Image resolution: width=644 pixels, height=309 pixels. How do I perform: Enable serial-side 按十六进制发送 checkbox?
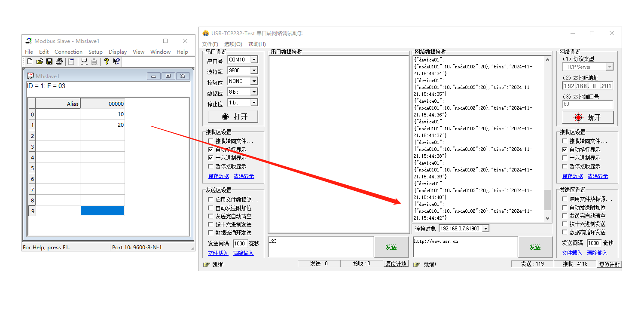point(211,224)
